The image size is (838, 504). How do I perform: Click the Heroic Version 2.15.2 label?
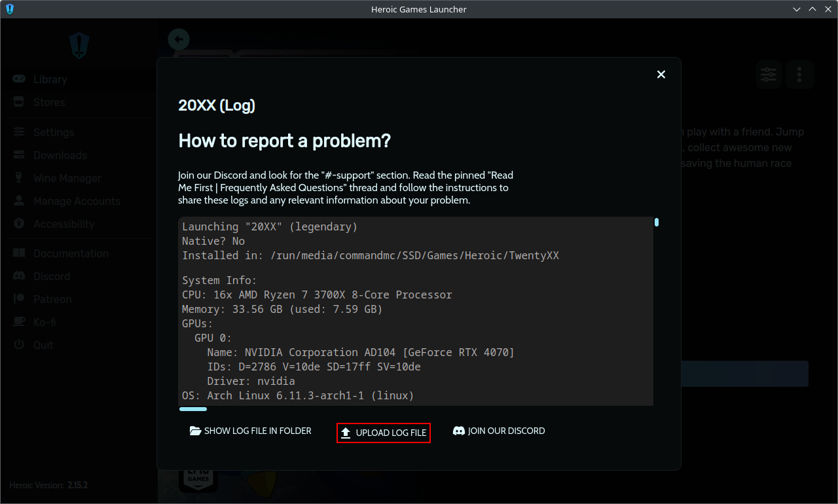point(48,486)
